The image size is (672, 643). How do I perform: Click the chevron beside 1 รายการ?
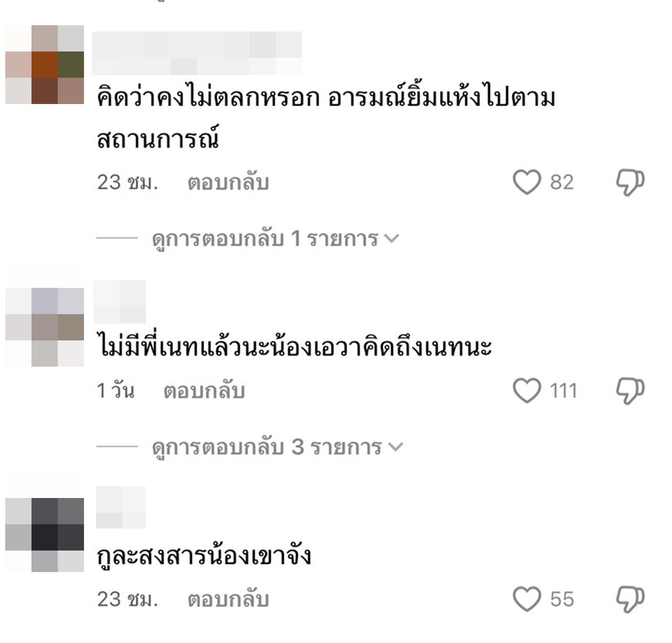[x=392, y=240]
